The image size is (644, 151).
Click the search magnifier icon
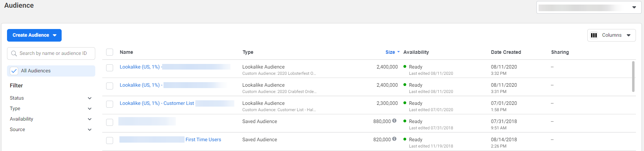point(14,53)
